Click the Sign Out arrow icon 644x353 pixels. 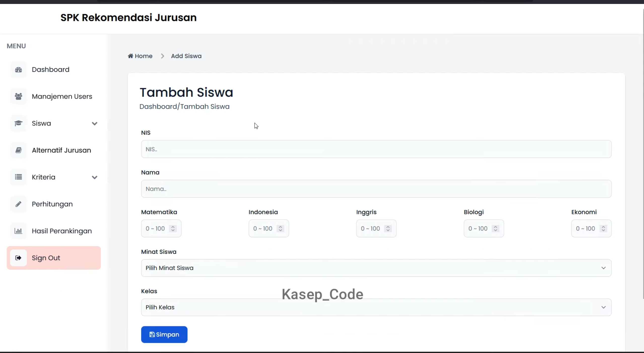[18, 258]
